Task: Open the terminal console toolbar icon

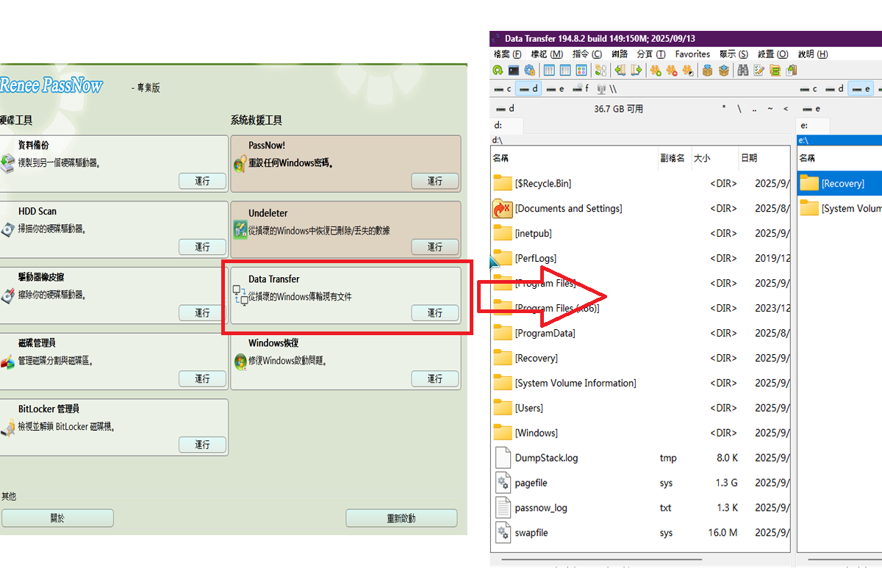Action: coord(513,71)
